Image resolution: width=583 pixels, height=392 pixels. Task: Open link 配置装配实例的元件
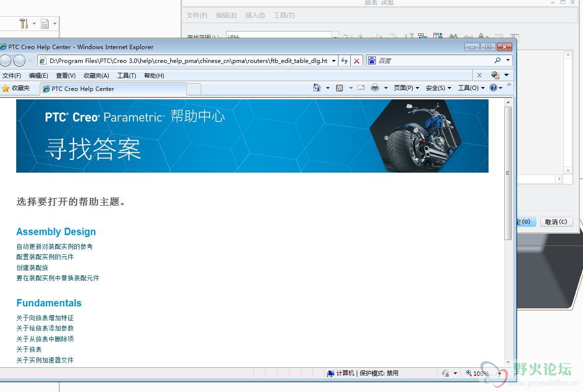point(45,257)
